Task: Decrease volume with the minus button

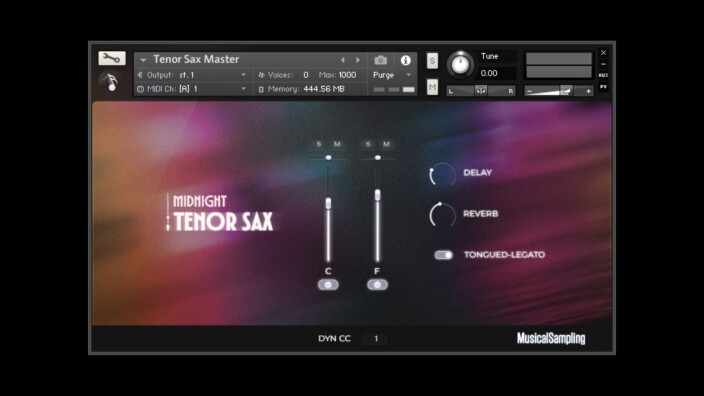Action: [529, 92]
